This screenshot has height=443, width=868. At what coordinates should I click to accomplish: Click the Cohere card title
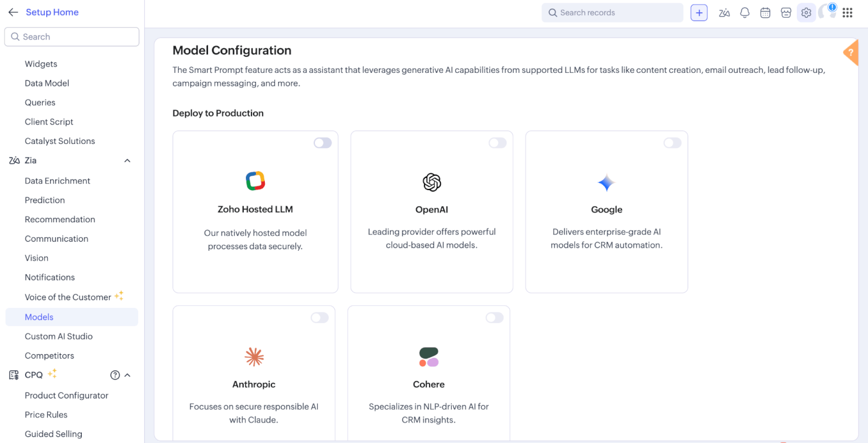[x=429, y=384]
